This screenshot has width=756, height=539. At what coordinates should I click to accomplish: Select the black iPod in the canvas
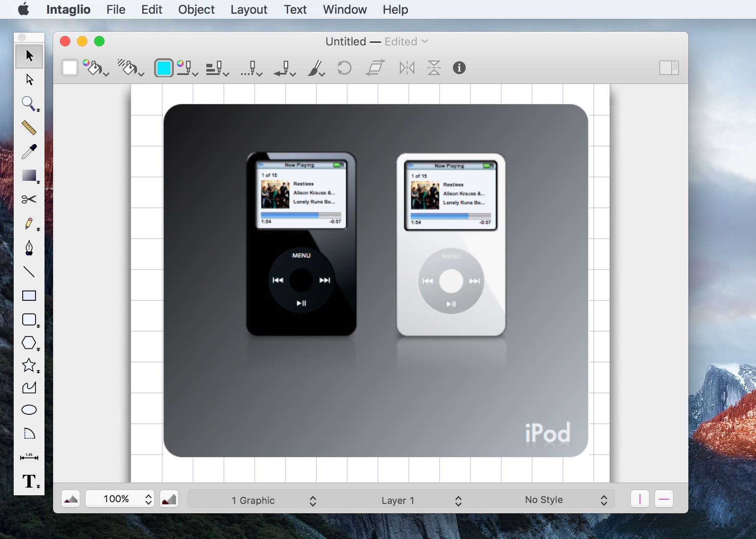pos(301,244)
